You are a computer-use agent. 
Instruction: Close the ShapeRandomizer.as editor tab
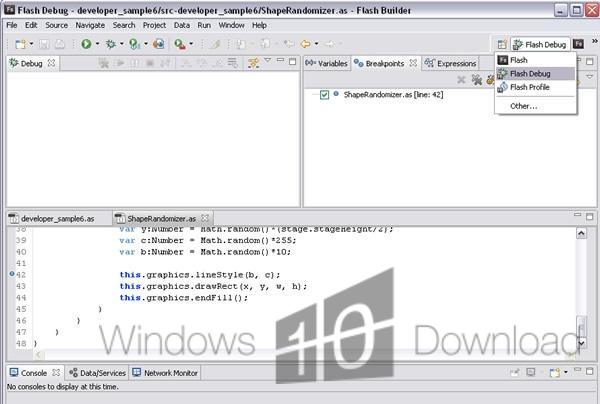(x=205, y=218)
